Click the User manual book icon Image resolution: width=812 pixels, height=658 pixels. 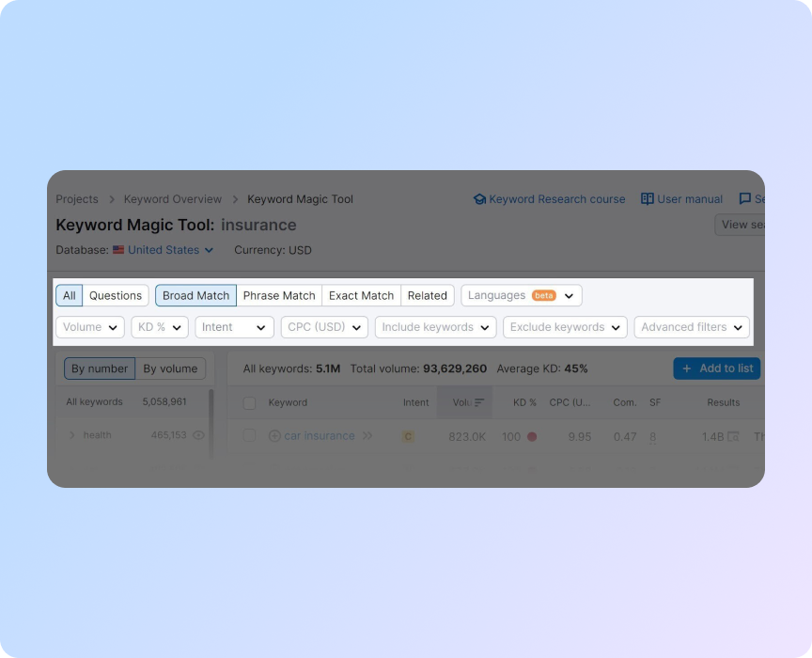[x=648, y=198]
